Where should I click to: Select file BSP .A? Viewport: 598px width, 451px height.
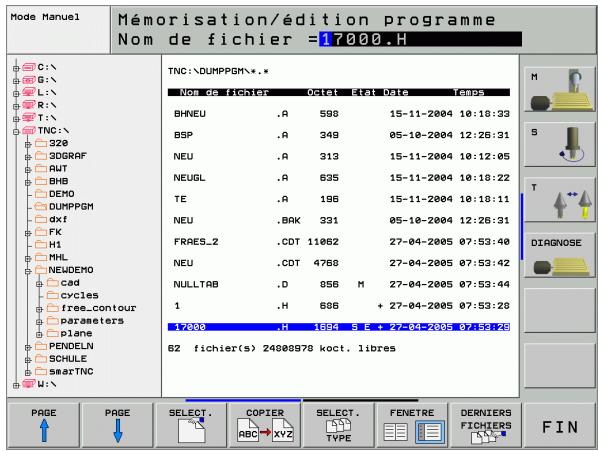(x=339, y=135)
